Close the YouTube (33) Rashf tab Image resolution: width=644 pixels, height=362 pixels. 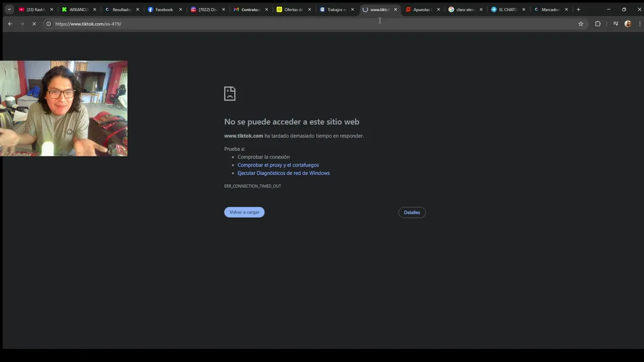(51, 10)
